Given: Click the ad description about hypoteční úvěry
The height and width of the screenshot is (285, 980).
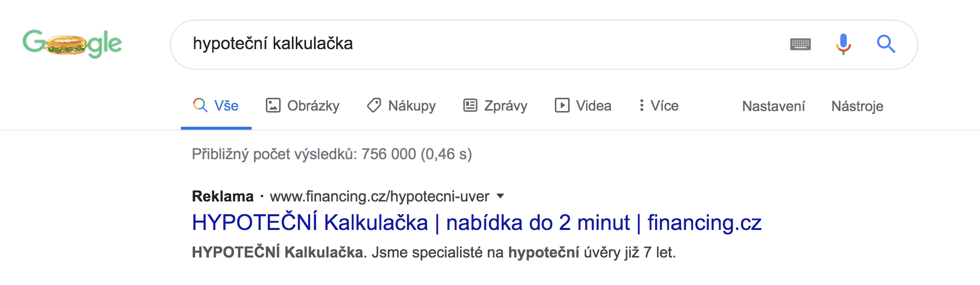Looking at the screenshot, I should pyautogui.click(x=433, y=253).
